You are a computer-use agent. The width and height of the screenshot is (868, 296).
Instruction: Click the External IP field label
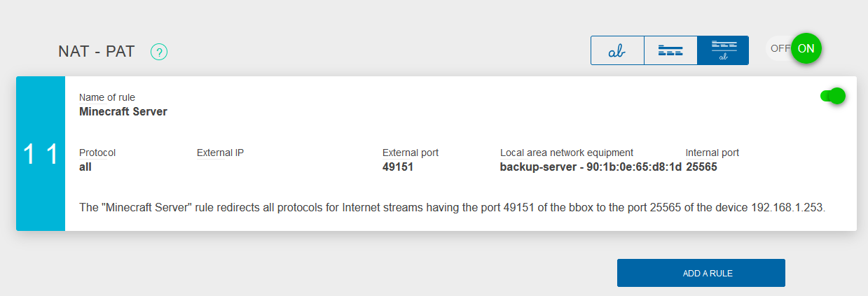pos(220,153)
